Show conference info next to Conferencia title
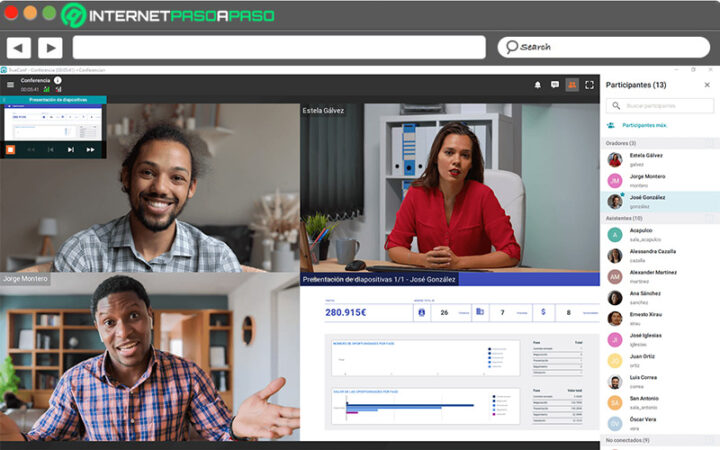 coord(57,80)
